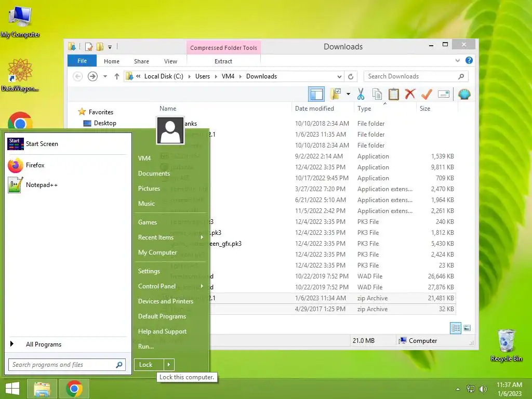This screenshot has height=399, width=532.
Task: Expand Control Panel submenu arrow
Action: click(202, 286)
